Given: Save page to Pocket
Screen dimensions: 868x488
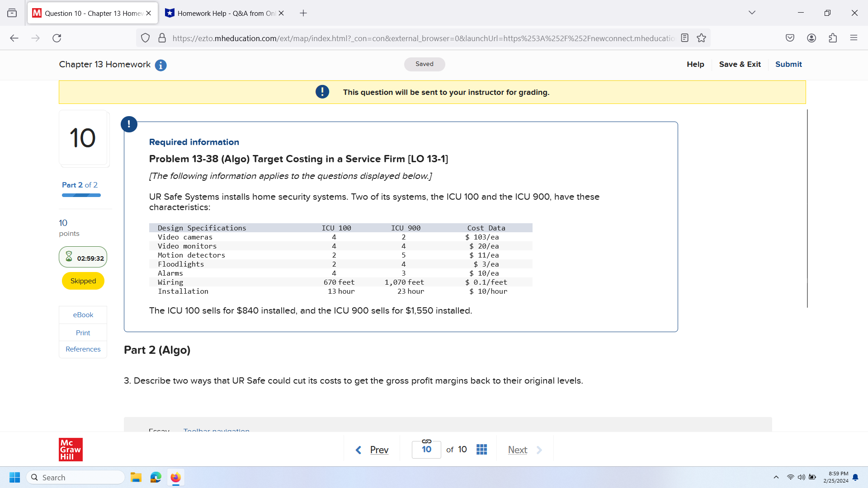Looking at the screenshot, I should tap(790, 38).
